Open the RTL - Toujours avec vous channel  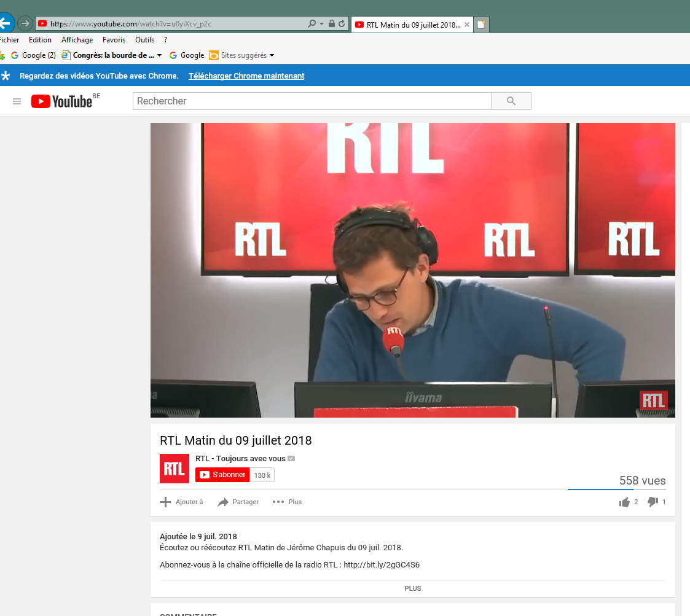[240, 459]
